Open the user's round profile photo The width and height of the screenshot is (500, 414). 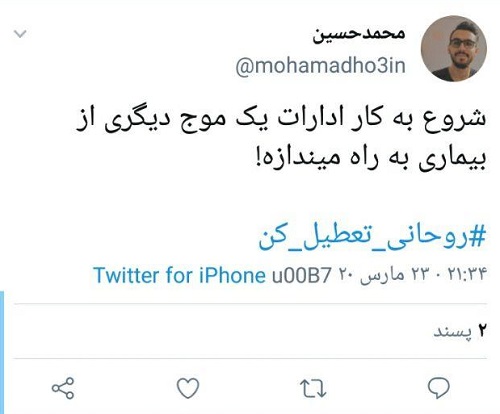453,48
